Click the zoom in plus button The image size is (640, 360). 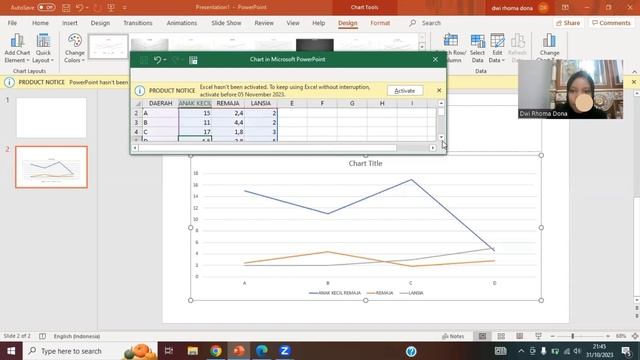[x=608, y=336]
